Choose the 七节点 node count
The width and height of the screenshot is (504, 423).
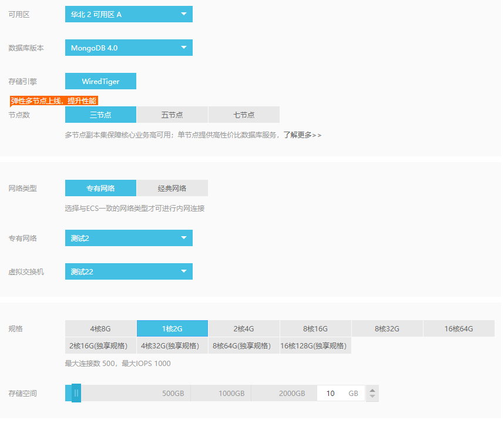(x=244, y=115)
